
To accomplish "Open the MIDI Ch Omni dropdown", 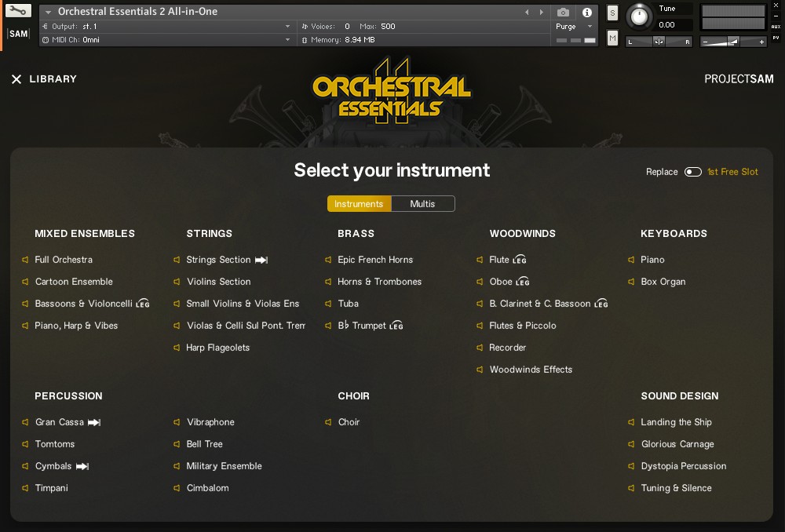I will (165, 38).
